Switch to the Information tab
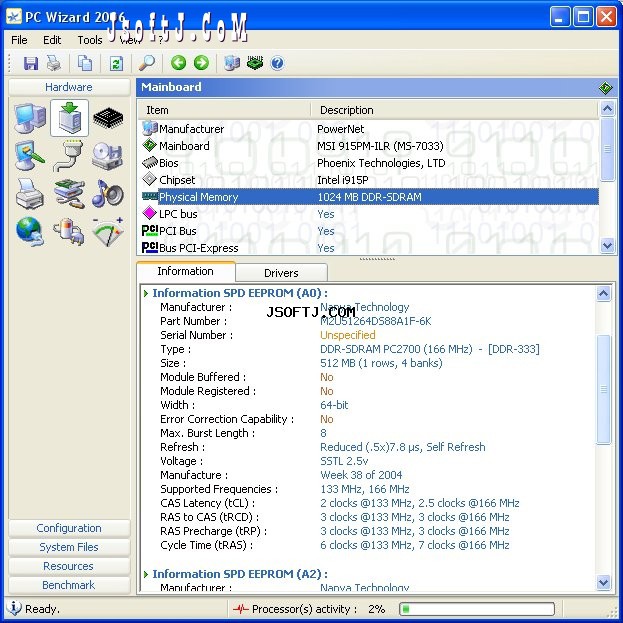Viewport: 623px width, 623px height. [x=186, y=271]
